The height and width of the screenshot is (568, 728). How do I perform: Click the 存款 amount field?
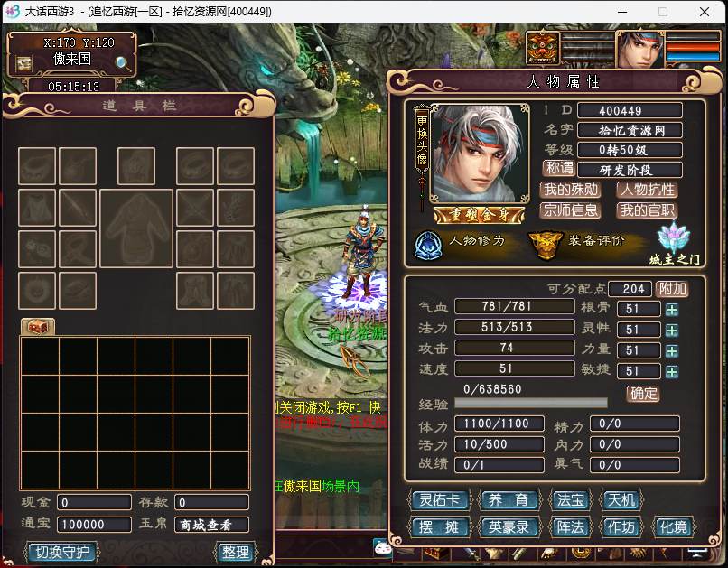(211, 503)
